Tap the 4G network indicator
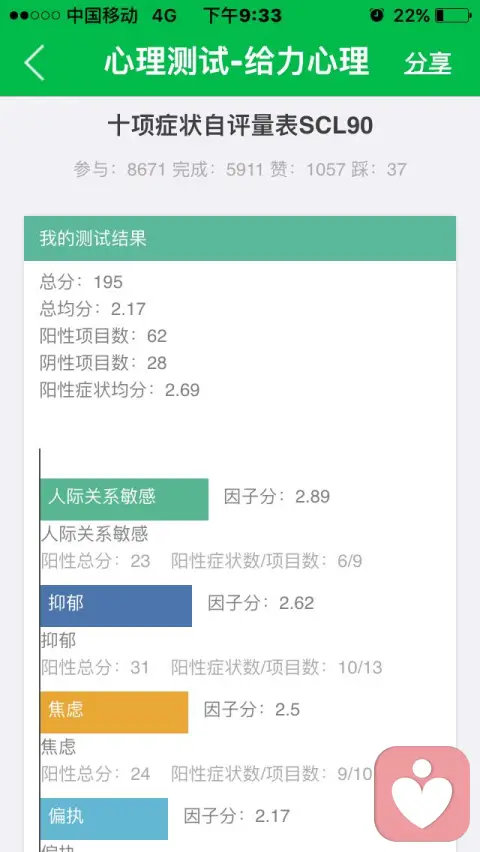480x852 pixels. pyautogui.click(x=164, y=16)
